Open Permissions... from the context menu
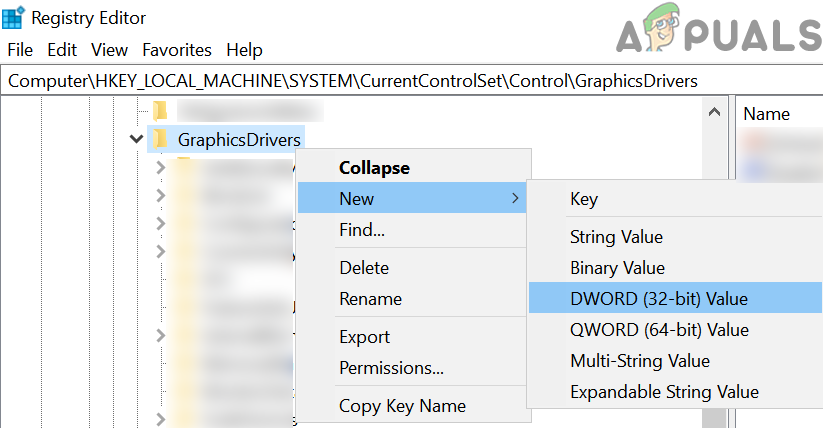Viewport: 823px width, 428px height. [x=391, y=368]
